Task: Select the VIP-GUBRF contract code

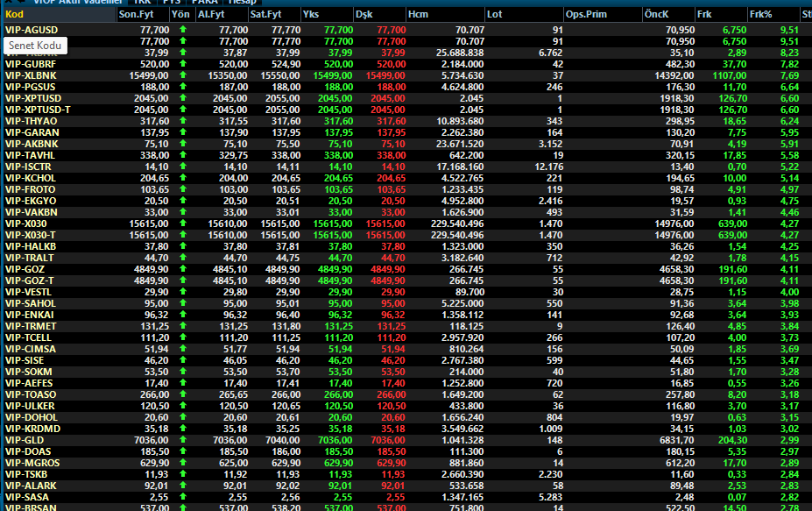Action: [x=31, y=64]
